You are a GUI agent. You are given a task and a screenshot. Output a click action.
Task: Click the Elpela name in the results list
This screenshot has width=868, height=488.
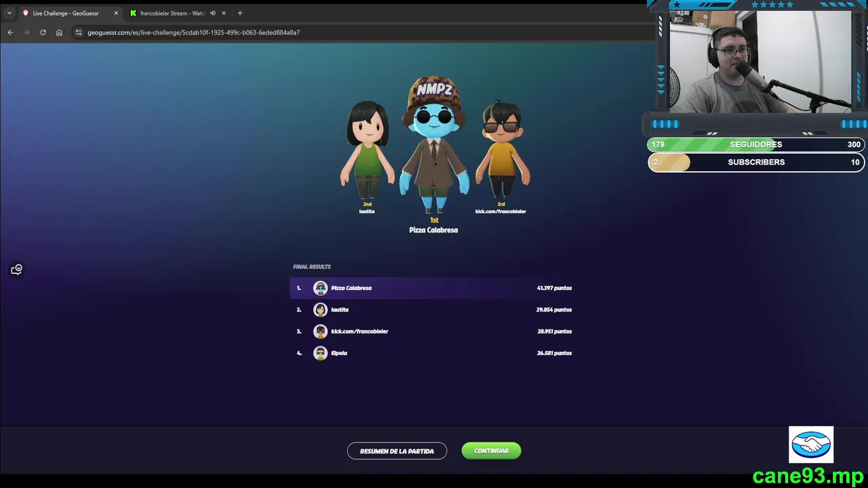pos(339,353)
